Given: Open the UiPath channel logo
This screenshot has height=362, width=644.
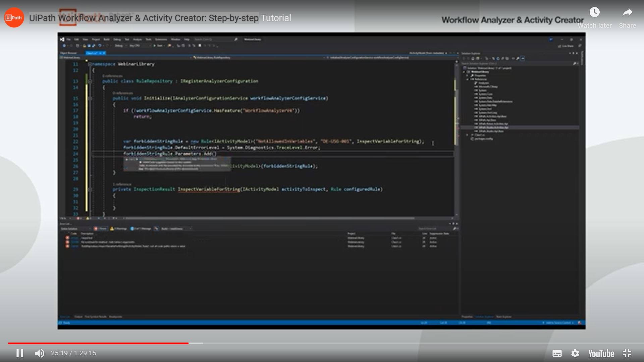Looking at the screenshot, I should pos(14,17).
